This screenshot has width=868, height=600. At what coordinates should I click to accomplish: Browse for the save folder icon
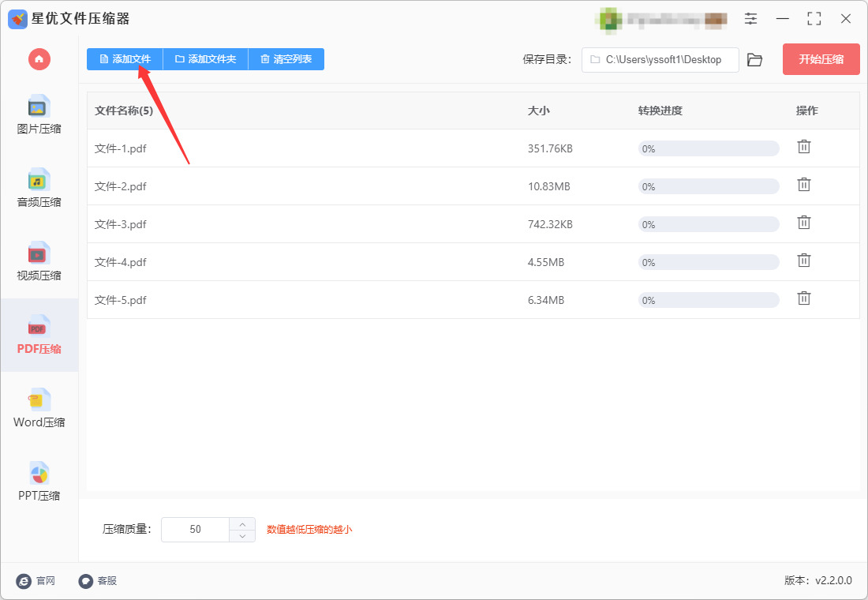coord(754,60)
